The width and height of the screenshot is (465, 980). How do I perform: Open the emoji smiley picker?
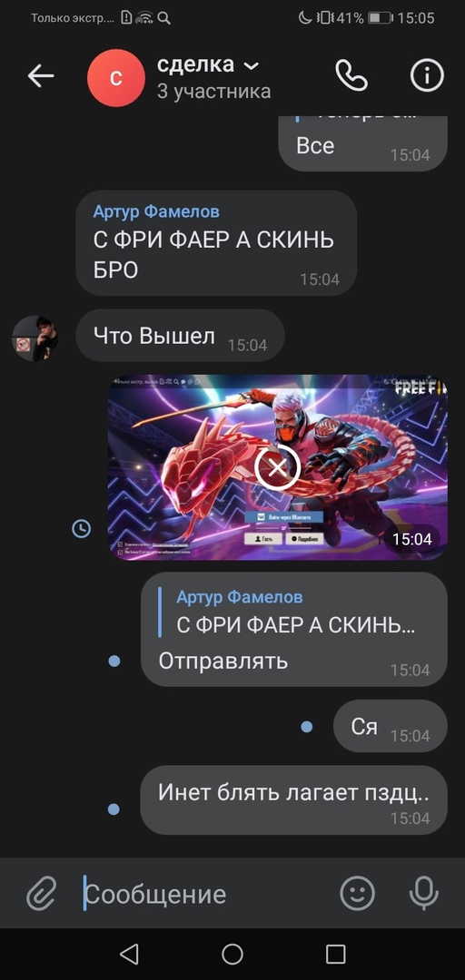pyautogui.click(x=357, y=893)
